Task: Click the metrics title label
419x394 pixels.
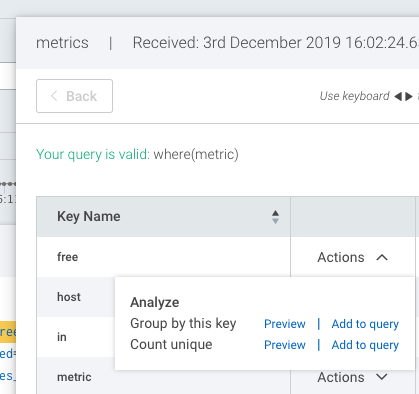Action: point(62,43)
